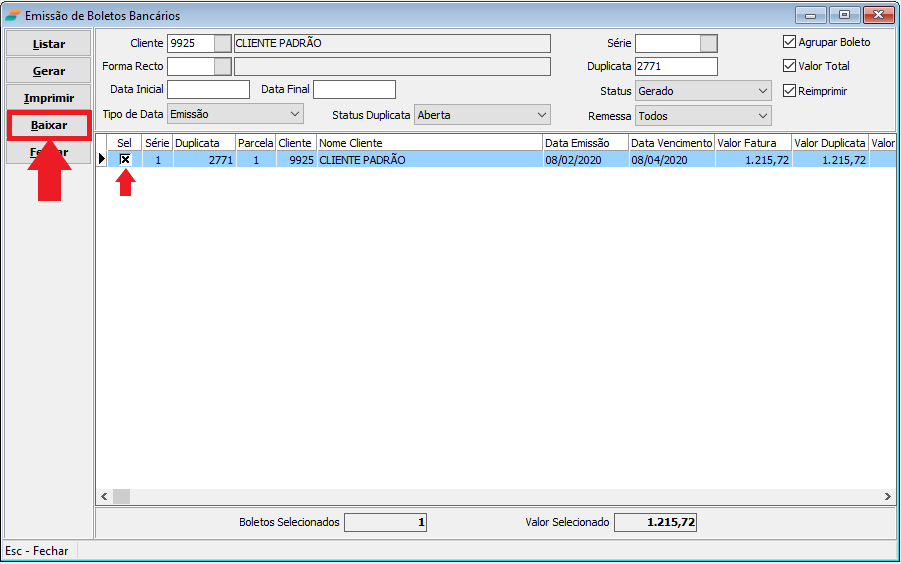Click the row indicator arrow in grid
901x564 pixels.
tap(101, 159)
